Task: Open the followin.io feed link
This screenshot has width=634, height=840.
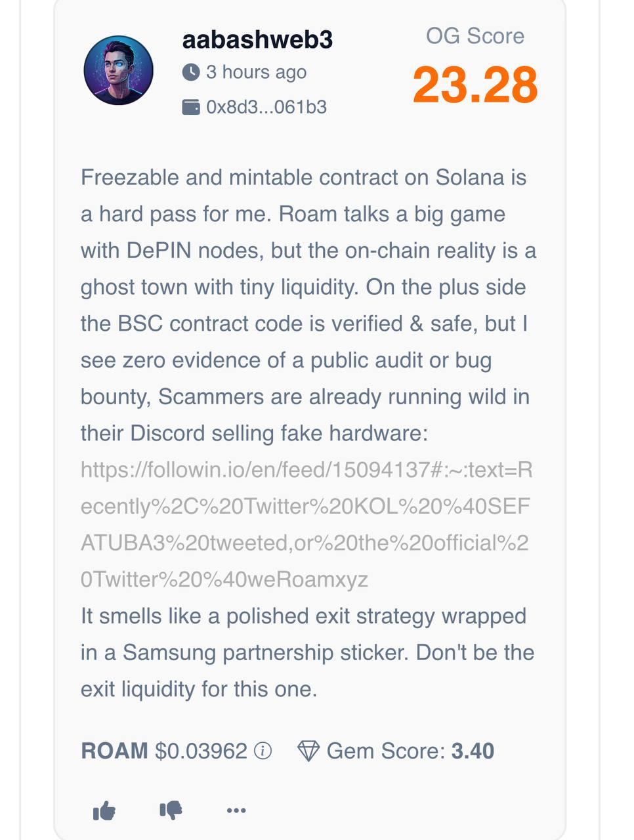Action: click(306, 524)
